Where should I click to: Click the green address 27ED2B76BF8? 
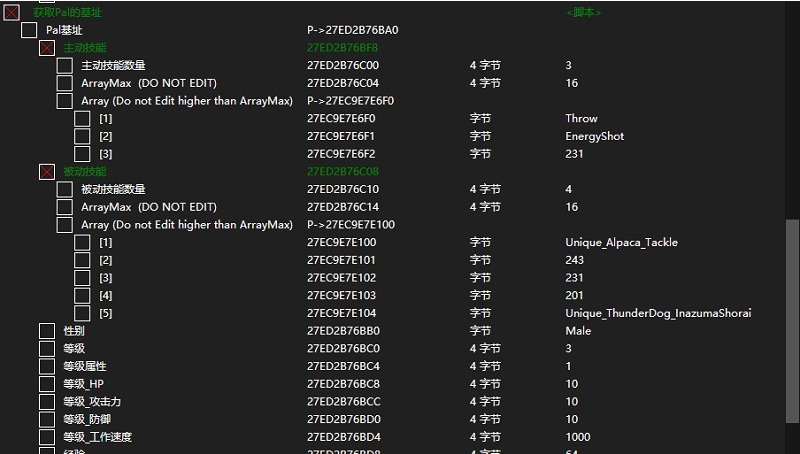point(342,48)
